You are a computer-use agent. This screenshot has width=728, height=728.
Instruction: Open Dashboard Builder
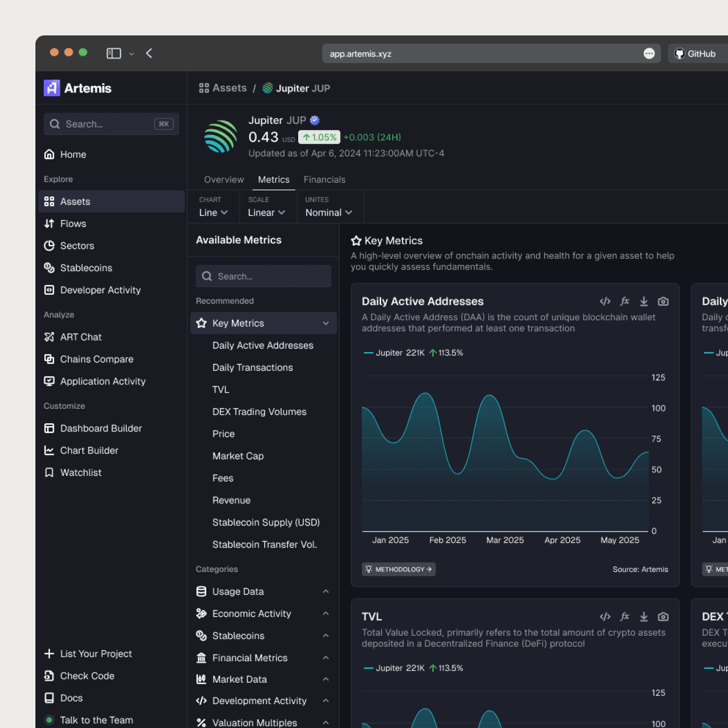click(x=111, y=428)
